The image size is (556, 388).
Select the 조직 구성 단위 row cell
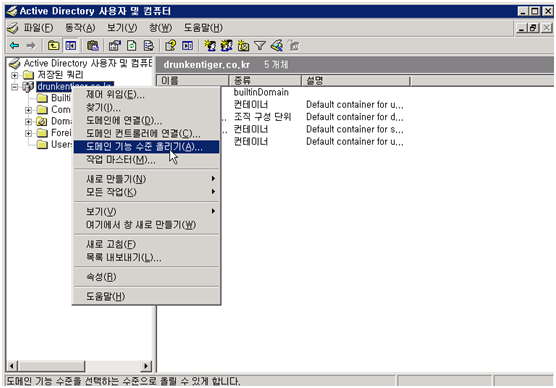pyautogui.click(x=262, y=117)
